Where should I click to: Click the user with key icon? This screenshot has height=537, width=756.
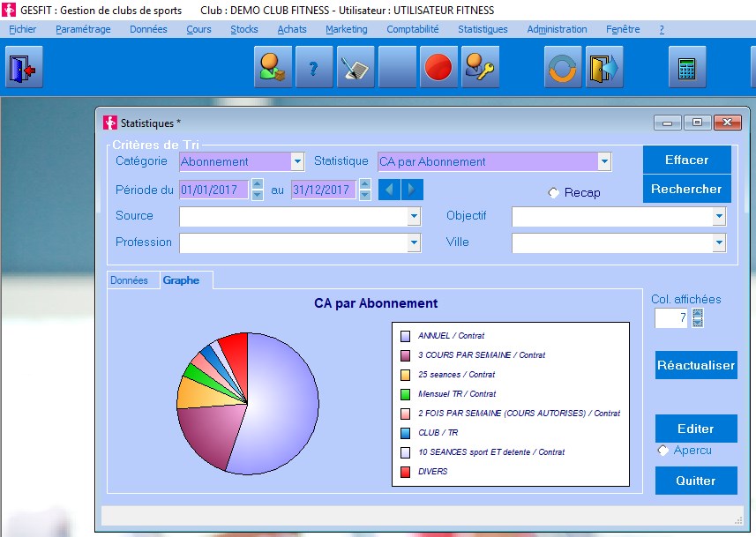[479, 69]
